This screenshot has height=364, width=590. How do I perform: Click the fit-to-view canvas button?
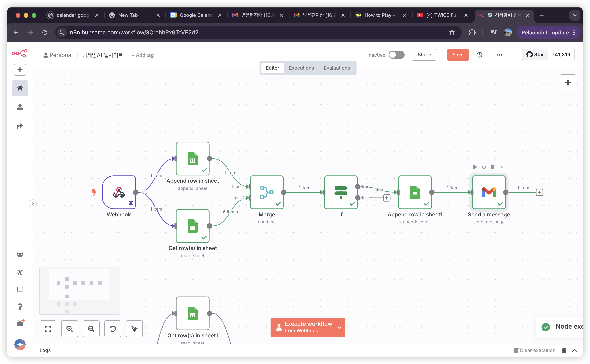48,329
